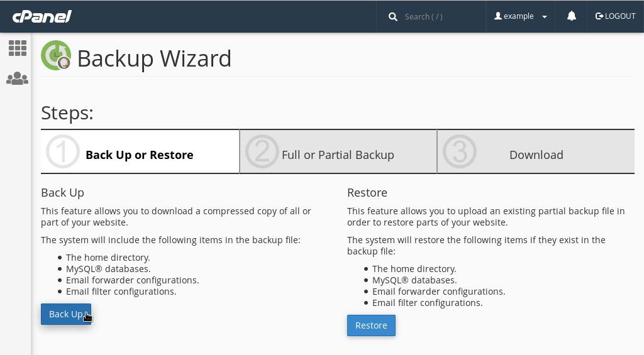Click the cPanel logo
Screen dimensions: 644x355
point(42,16)
